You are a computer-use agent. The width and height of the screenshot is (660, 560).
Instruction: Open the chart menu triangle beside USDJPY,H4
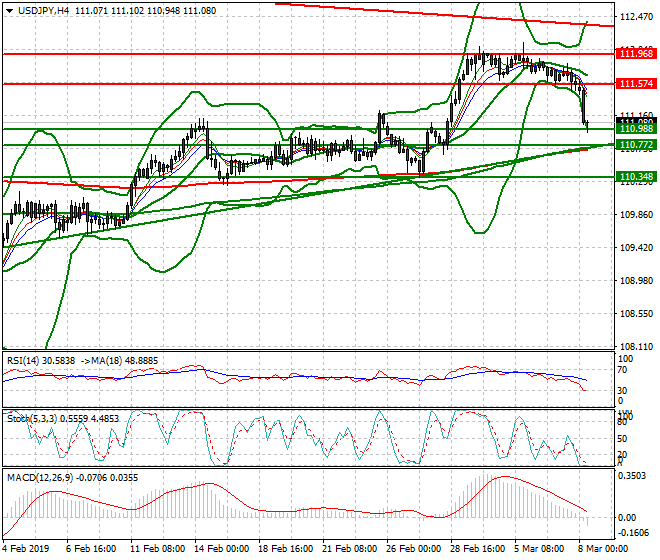pos(9,11)
